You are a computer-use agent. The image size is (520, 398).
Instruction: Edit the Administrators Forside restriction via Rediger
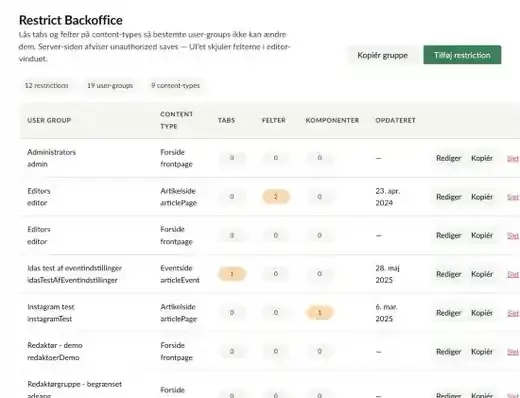[448, 158]
